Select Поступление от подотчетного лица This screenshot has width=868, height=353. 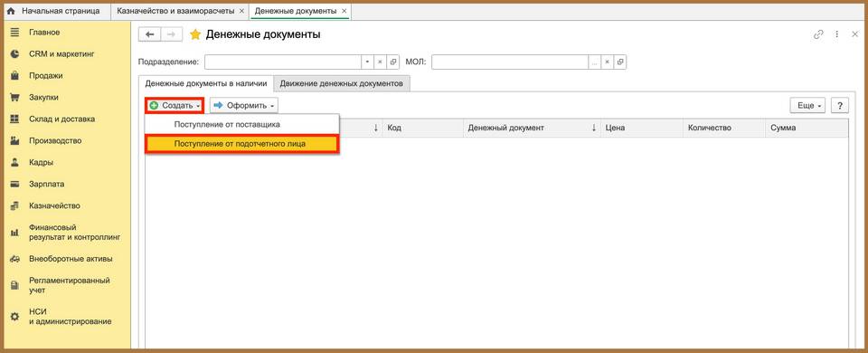(x=241, y=144)
